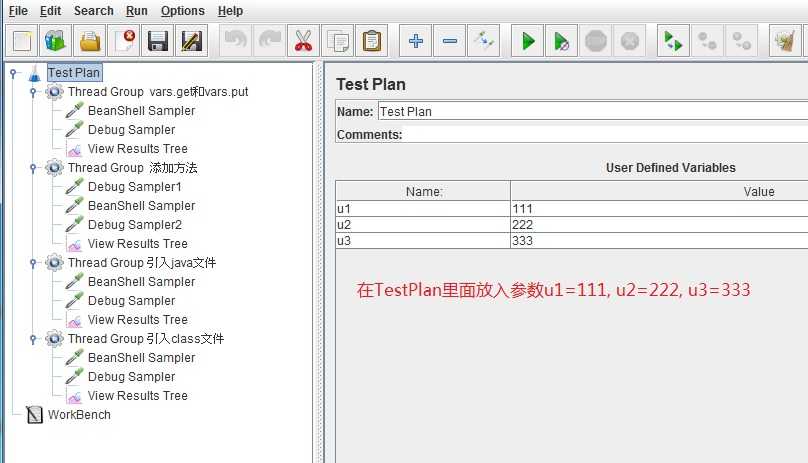Open the Templates toolbar icon
808x463 pixels.
click(56, 41)
